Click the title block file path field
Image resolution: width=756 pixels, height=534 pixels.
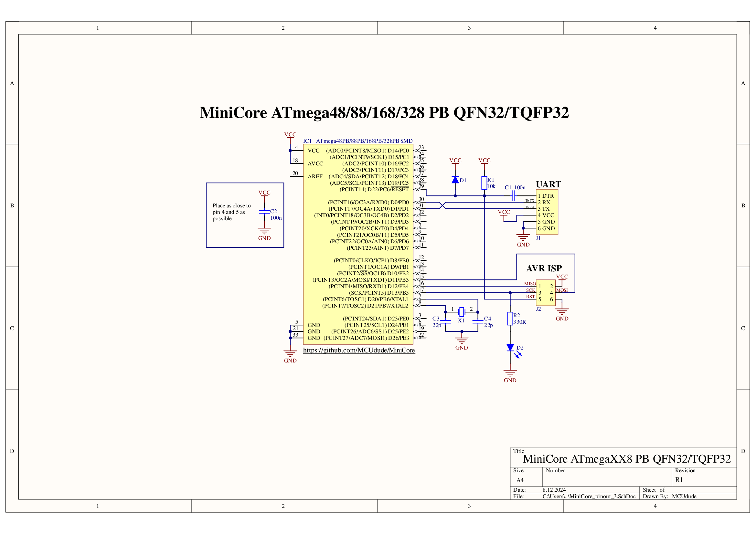pyautogui.click(x=589, y=497)
